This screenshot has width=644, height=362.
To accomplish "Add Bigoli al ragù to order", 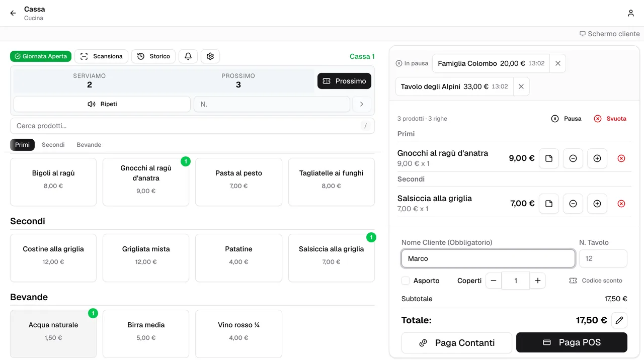I will [53, 182].
